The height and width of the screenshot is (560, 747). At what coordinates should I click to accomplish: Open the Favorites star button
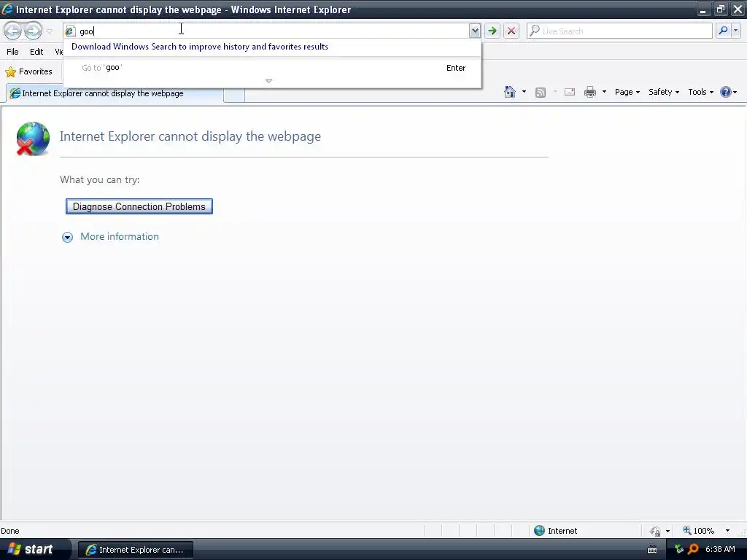tap(28, 71)
